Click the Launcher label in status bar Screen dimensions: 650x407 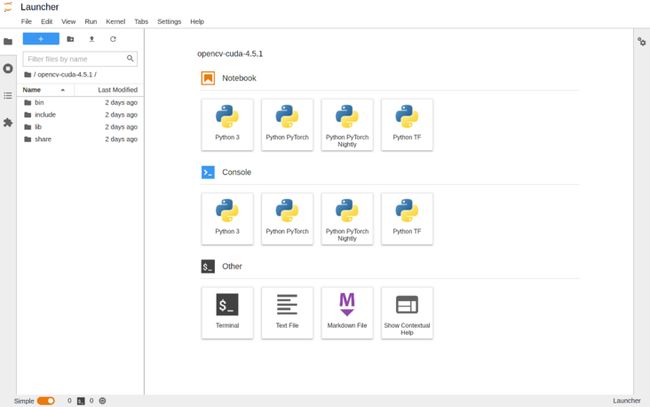tap(626, 401)
